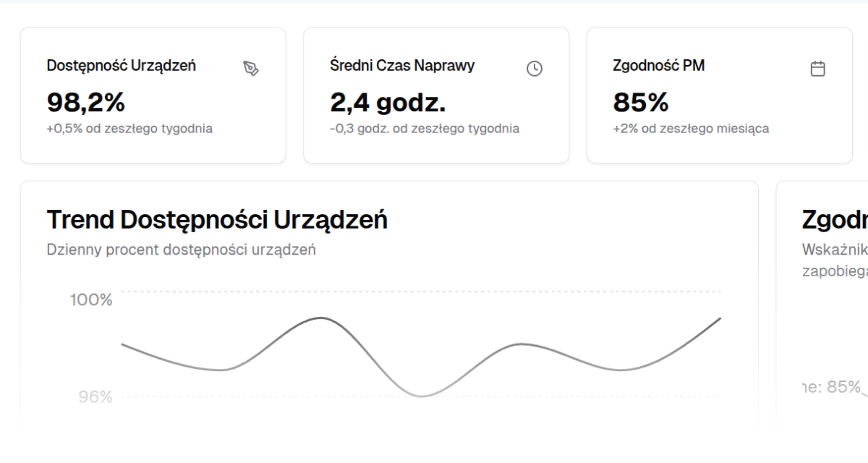Viewport: 868px width, 463px height.
Task: Click the Wskaźnik description text at right
Action: click(x=834, y=250)
